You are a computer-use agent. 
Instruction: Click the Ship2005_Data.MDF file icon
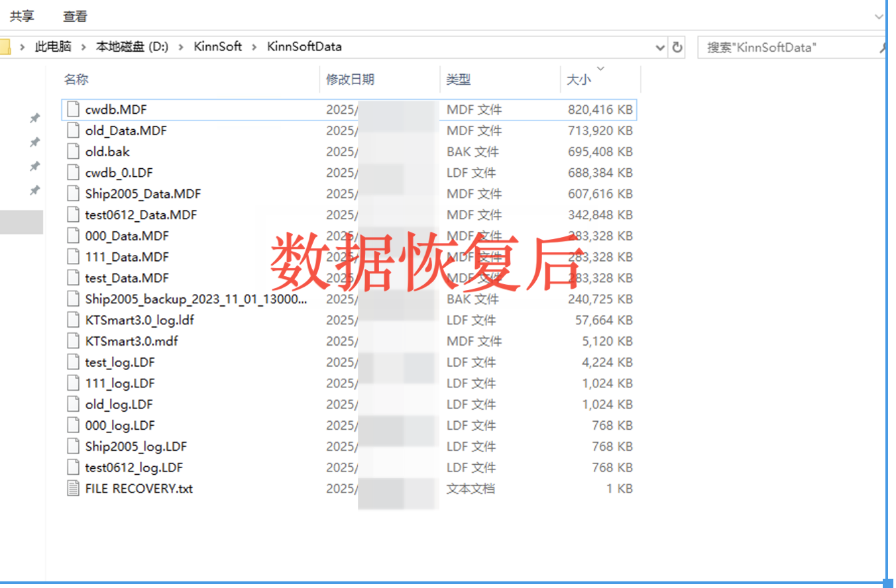tap(74, 194)
